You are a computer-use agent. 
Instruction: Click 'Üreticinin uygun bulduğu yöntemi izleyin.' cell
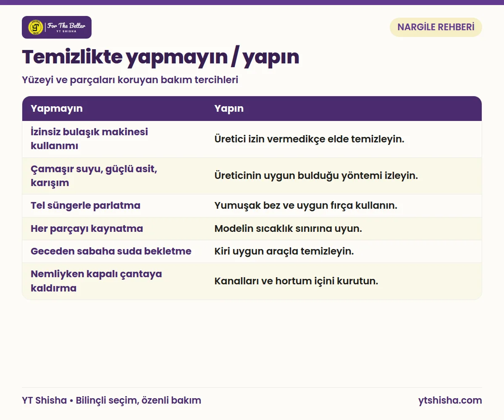pos(344,176)
